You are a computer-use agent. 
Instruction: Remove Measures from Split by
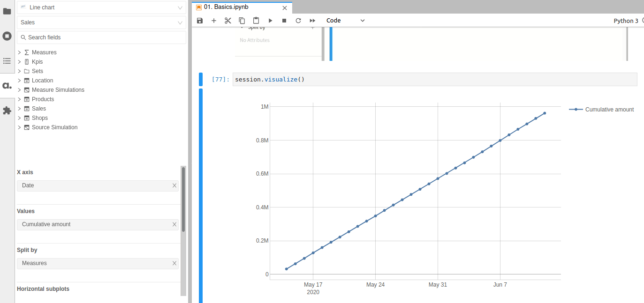pyautogui.click(x=174, y=263)
